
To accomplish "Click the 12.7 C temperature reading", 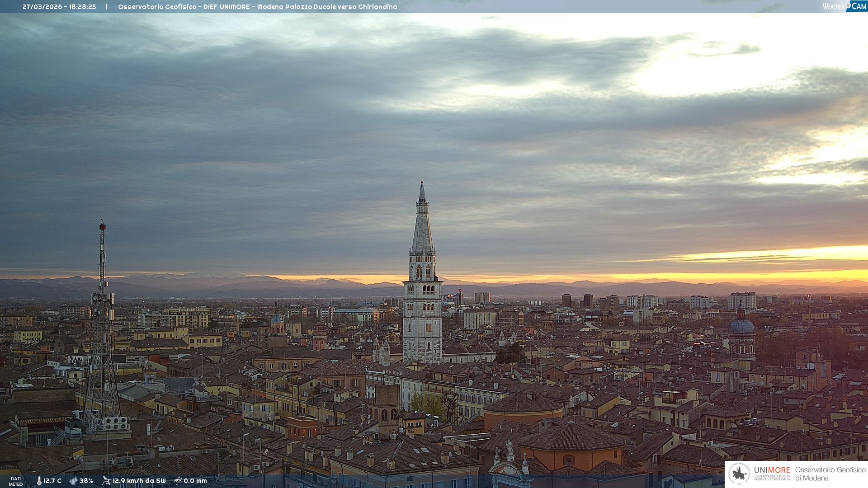I will pos(52,481).
